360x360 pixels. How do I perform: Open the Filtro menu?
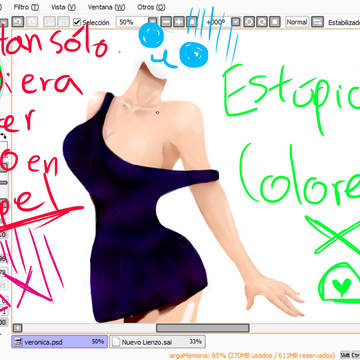[26, 7]
